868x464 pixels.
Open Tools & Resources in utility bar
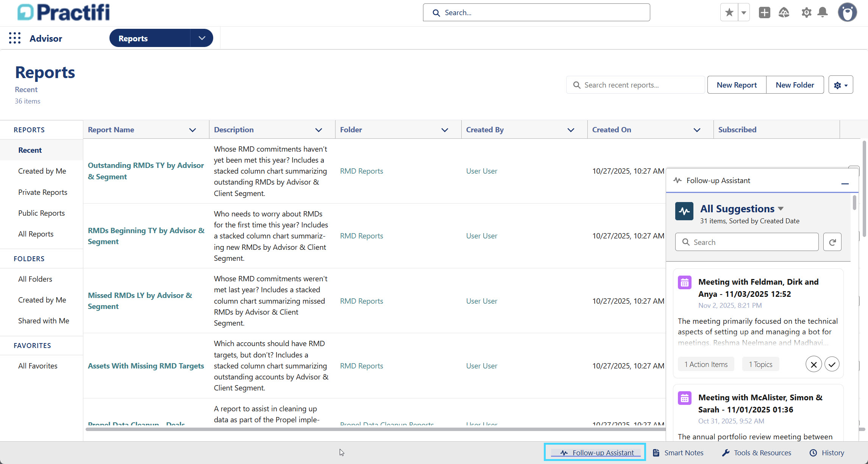(x=757, y=453)
